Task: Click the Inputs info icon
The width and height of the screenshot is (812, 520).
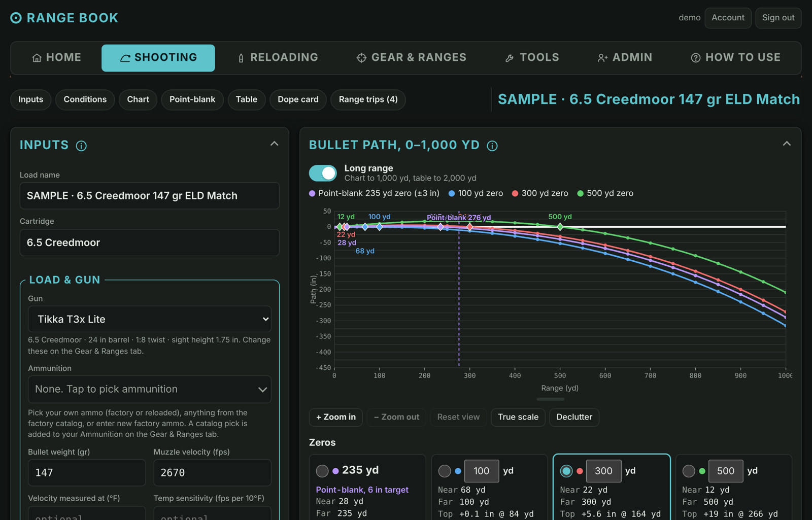Action: tap(81, 146)
